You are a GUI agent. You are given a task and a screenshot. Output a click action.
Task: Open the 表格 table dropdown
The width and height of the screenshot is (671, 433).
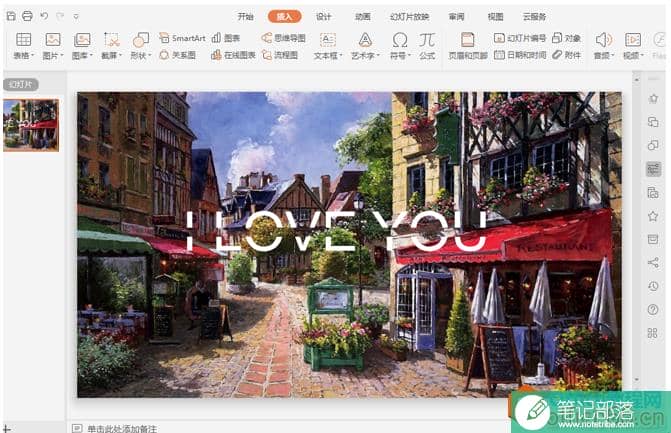24,46
